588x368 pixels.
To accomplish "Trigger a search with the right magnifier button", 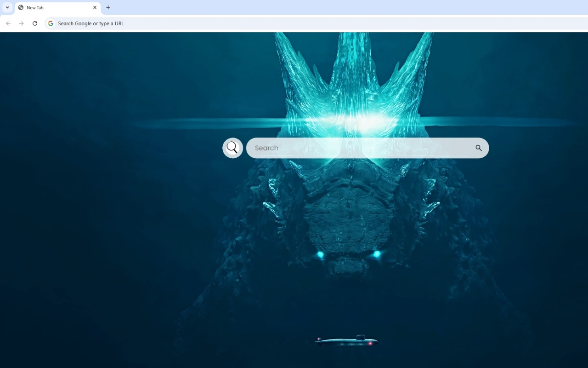I will [478, 148].
